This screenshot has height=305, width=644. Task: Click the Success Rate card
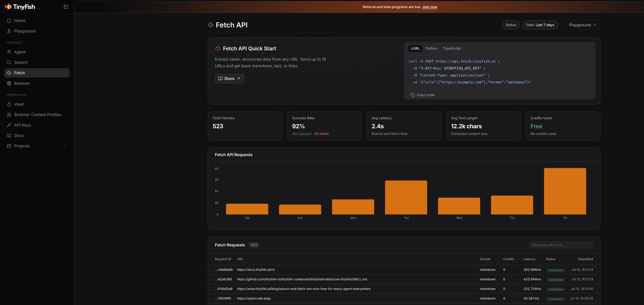coord(324,126)
